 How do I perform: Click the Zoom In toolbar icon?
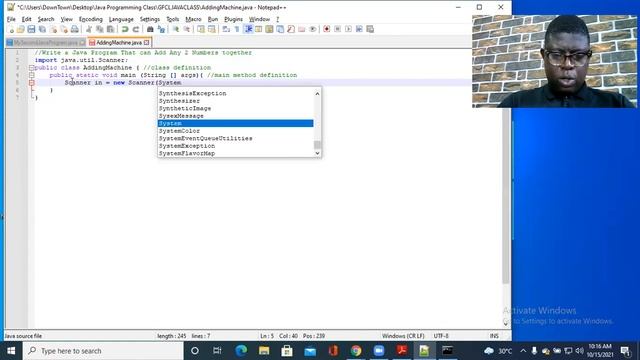point(176,29)
